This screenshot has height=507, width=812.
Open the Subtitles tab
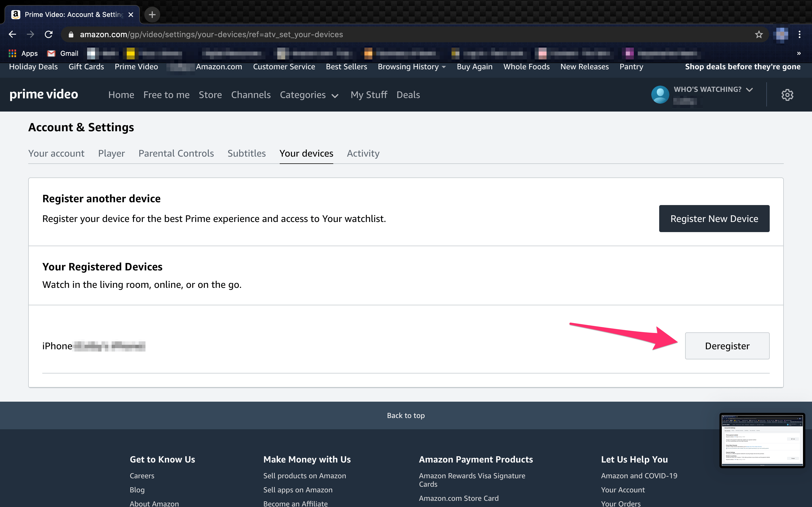point(246,153)
